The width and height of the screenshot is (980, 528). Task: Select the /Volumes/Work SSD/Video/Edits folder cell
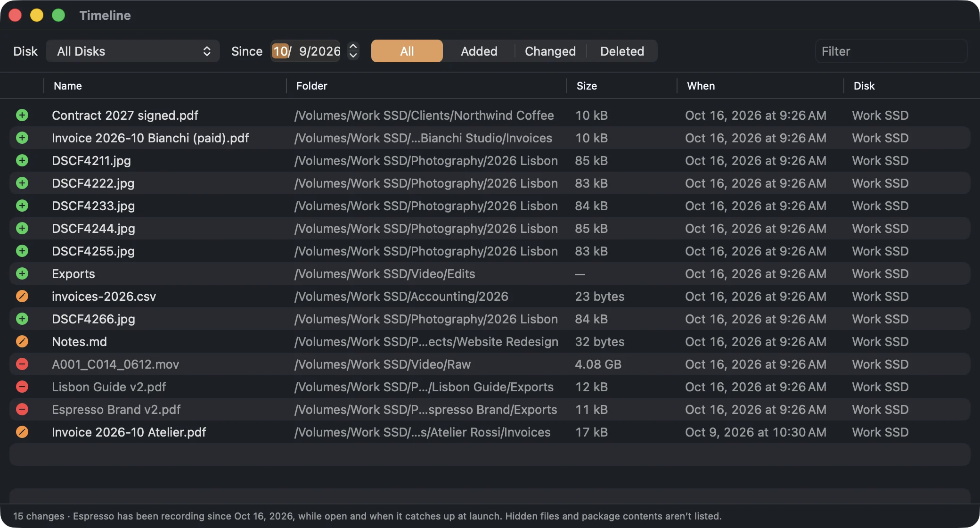pos(384,273)
